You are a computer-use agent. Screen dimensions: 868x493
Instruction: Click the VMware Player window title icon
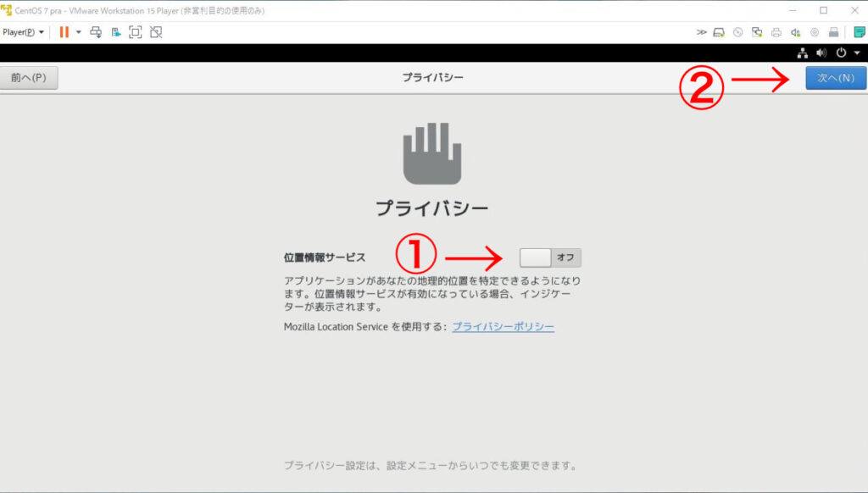pyautogui.click(x=7, y=10)
